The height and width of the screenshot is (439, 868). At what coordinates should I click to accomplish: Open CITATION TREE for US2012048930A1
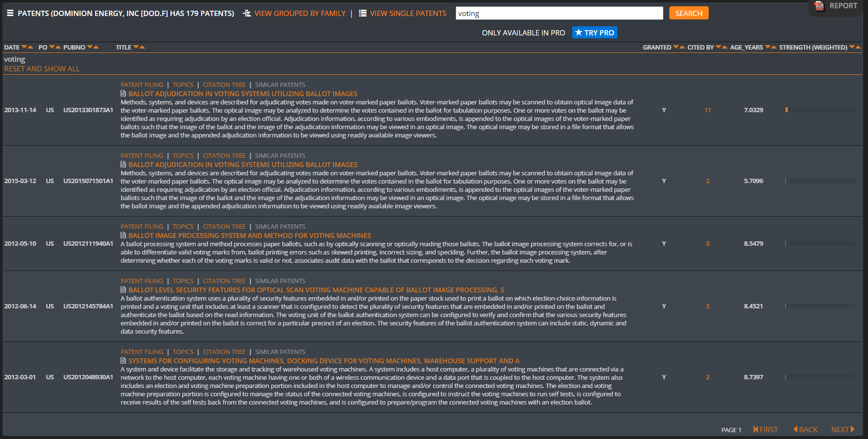pyautogui.click(x=224, y=352)
